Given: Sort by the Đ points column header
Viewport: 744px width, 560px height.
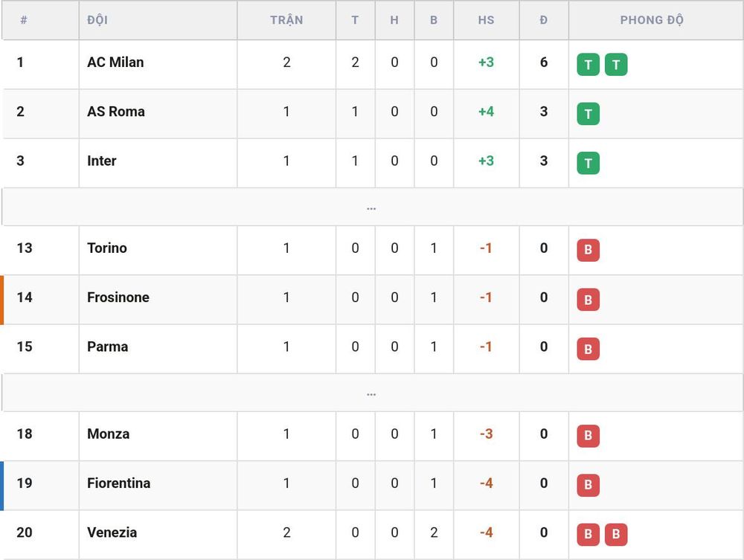Looking at the screenshot, I should (544, 20).
